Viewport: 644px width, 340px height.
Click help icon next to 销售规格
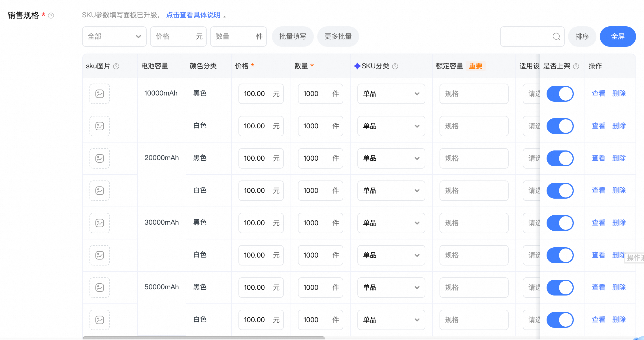(x=51, y=16)
